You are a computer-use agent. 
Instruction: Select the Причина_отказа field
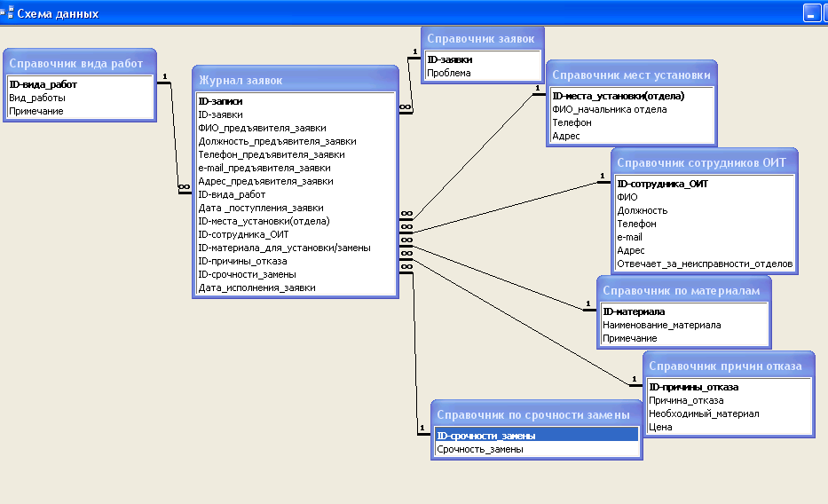pos(729,400)
